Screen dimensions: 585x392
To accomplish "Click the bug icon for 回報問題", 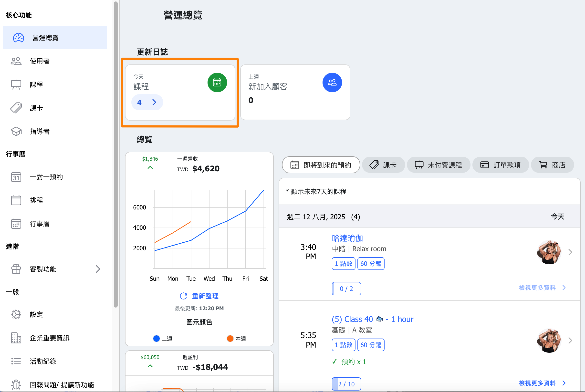I will 16,384.
